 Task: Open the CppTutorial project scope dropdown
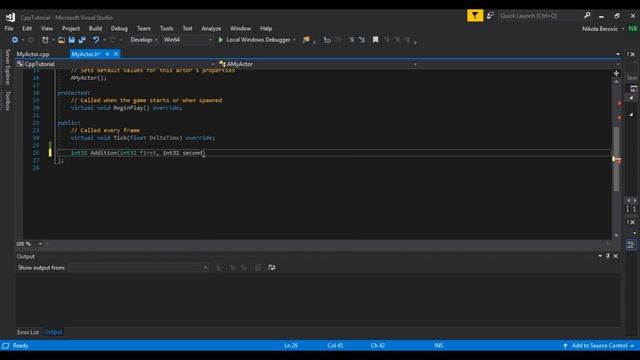coord(116,64)
